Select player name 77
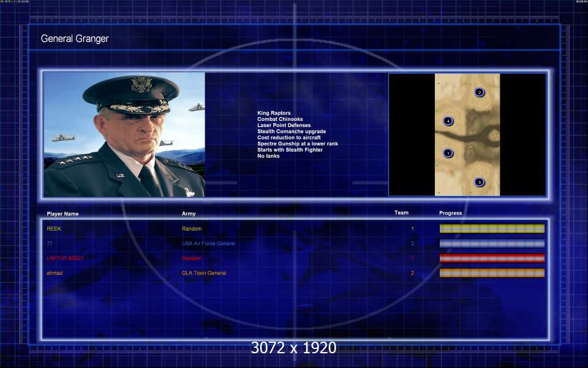This screenshot has height=368, width=588. 50,243
